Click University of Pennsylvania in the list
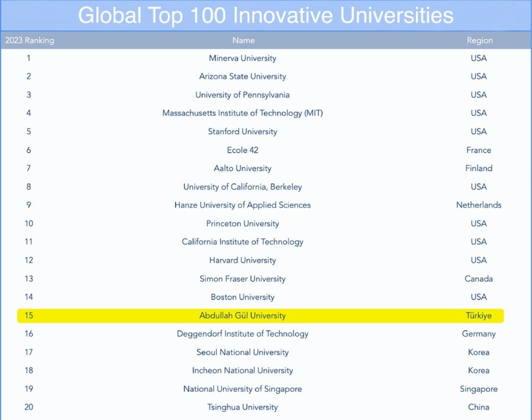This screenshot has height=420, width=532. 242,95
